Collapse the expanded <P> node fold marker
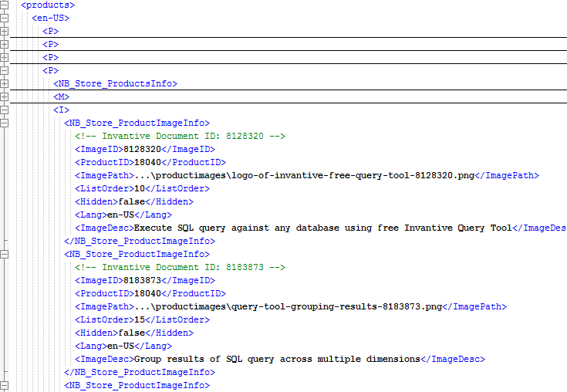 point(4,70)
